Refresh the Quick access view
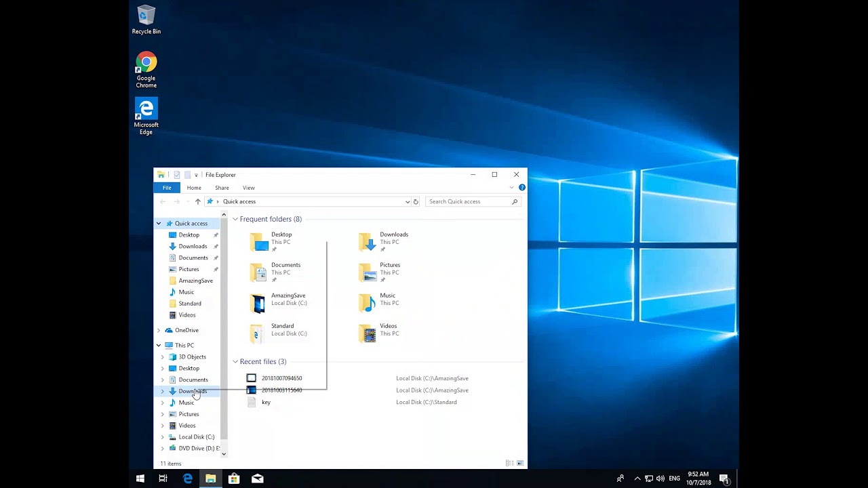The image size is (868, 488). 416,201
